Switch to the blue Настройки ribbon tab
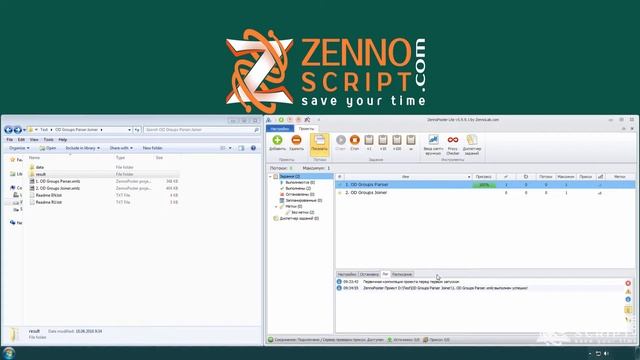 (280, 129)
